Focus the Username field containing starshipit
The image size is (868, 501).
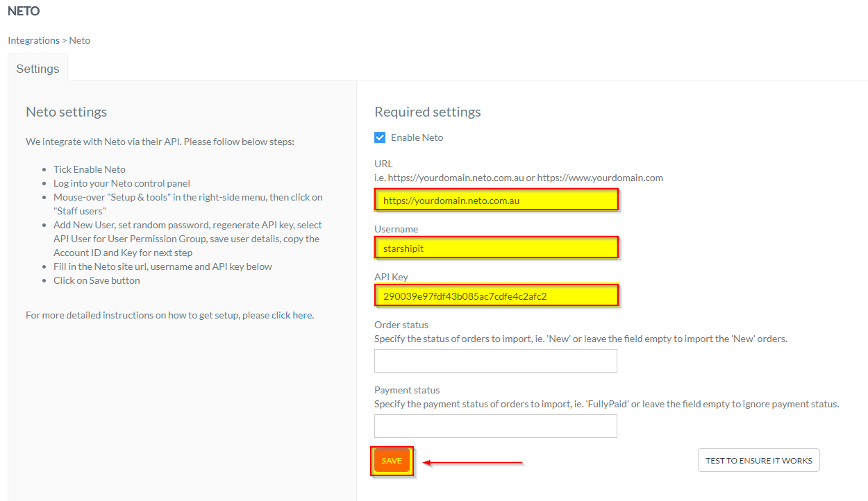[x=496, y=248]
